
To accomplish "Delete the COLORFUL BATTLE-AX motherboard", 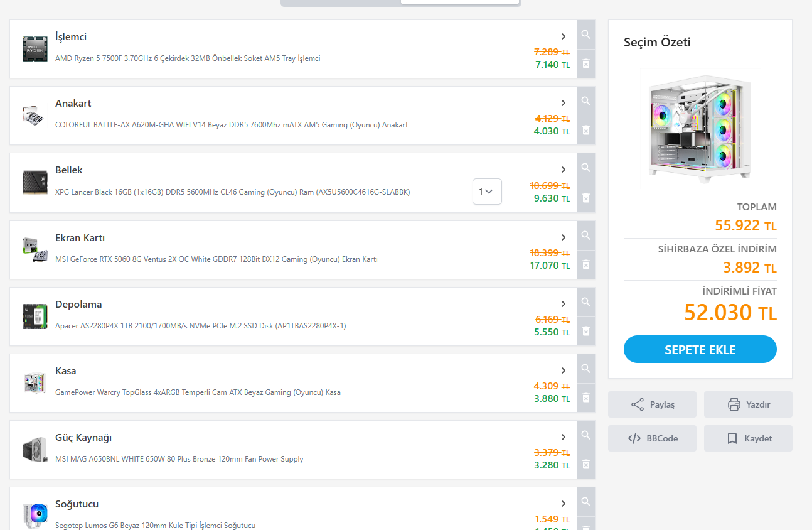I will pyautogui.click(x=586, y=131).
